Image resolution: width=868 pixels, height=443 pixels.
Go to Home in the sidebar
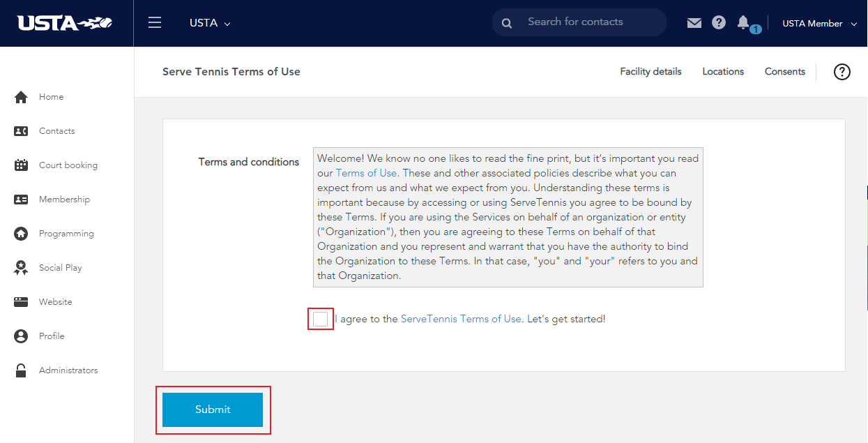tap(52, 97)
